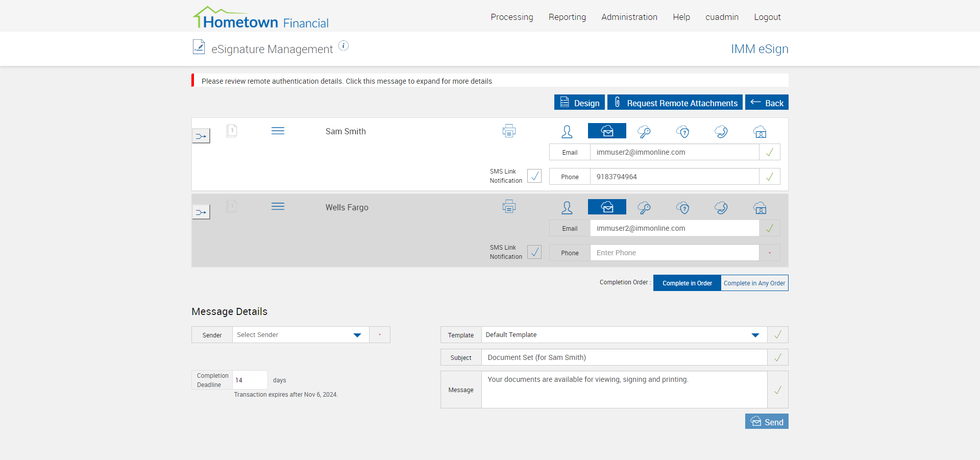Click the Send button

pos(767,422)
